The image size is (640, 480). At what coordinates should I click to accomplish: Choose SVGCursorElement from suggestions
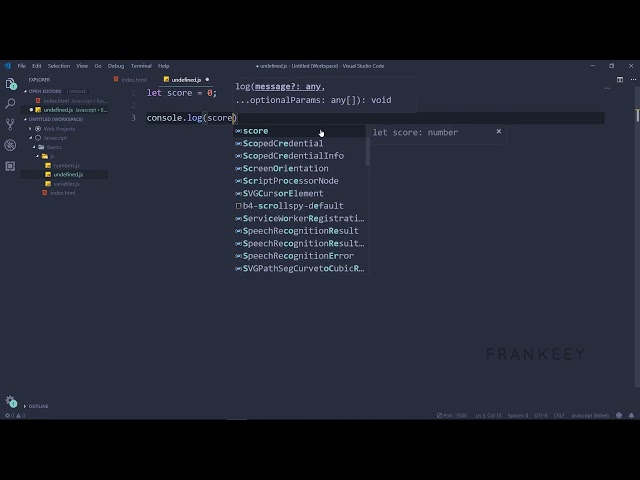click(300, 193)
